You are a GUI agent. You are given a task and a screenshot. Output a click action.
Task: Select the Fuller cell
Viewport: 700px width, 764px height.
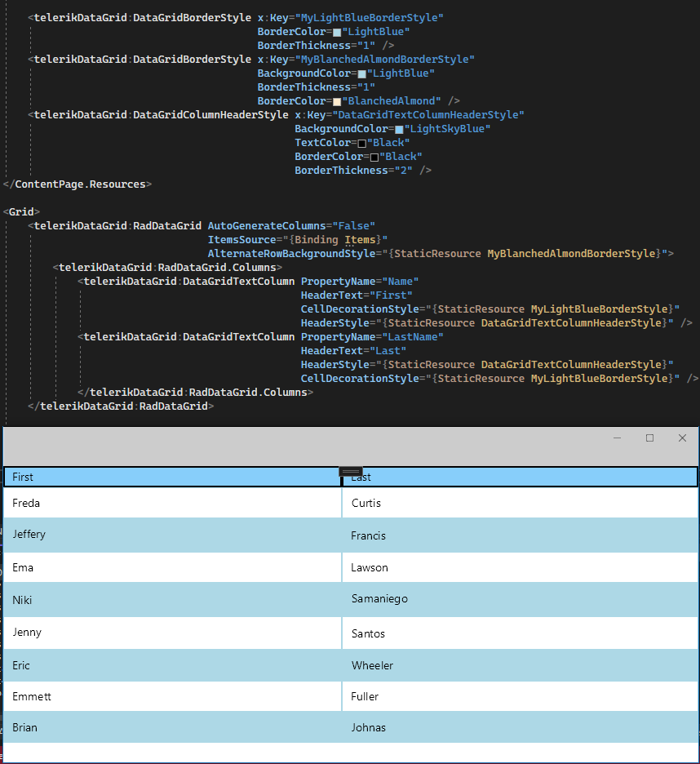pyautogui.click(x=520, y=696)
